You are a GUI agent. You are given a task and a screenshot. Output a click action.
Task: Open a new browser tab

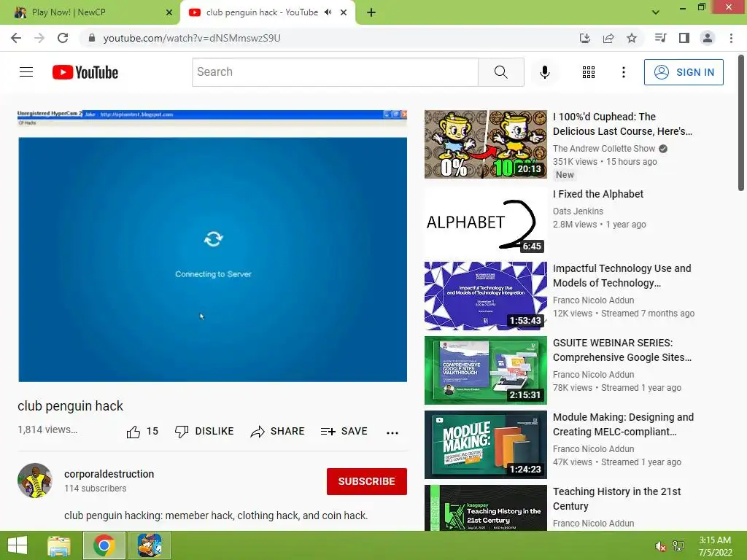click(x=371, y=13)
